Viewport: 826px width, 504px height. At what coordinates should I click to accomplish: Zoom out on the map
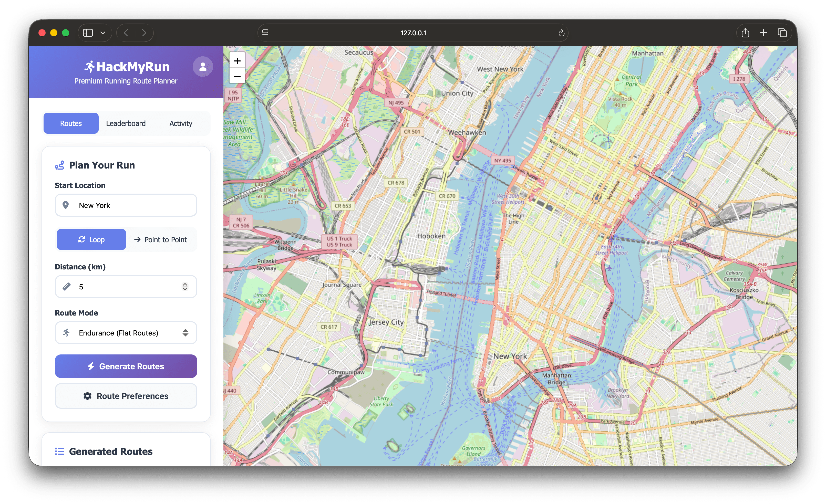(237, 76)
